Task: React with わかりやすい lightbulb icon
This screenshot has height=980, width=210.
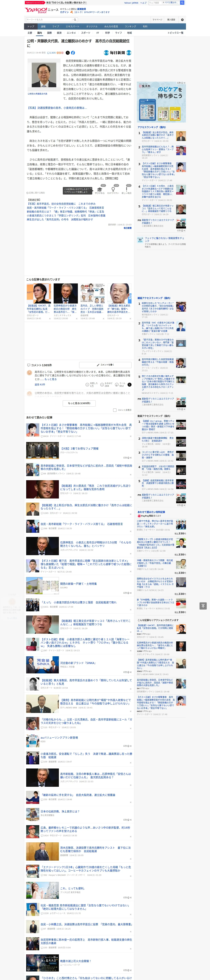Action: tap(113, 189)
